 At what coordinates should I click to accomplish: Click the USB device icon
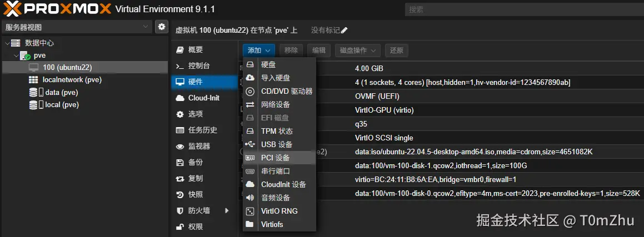(x=250, y=144)
